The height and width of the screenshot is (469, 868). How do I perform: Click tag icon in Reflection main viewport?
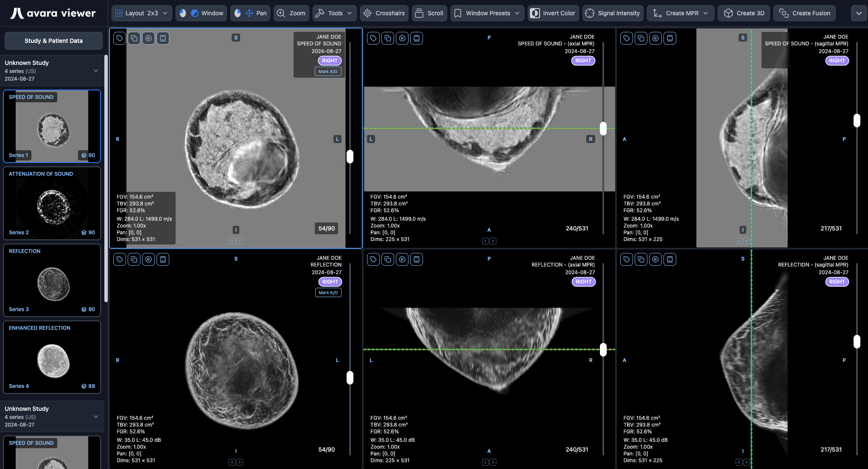tap(120, 259)
